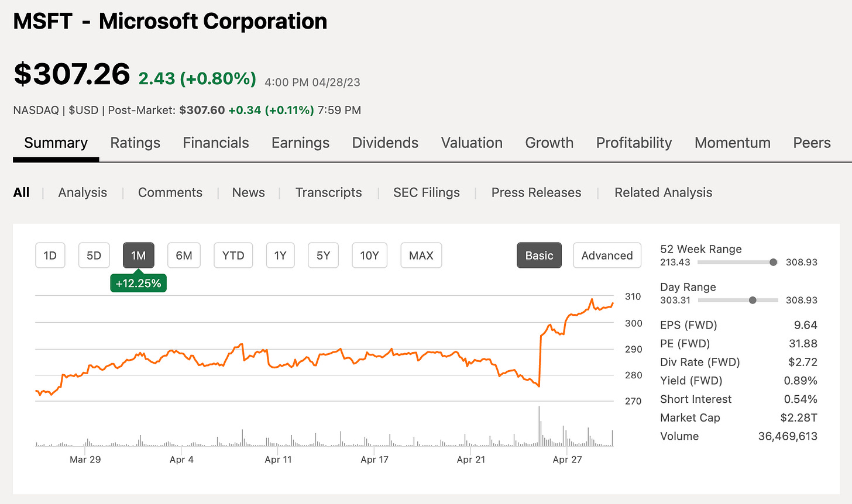
Task: Click the Market Cap $2.28T value
Action: point(799,417)
